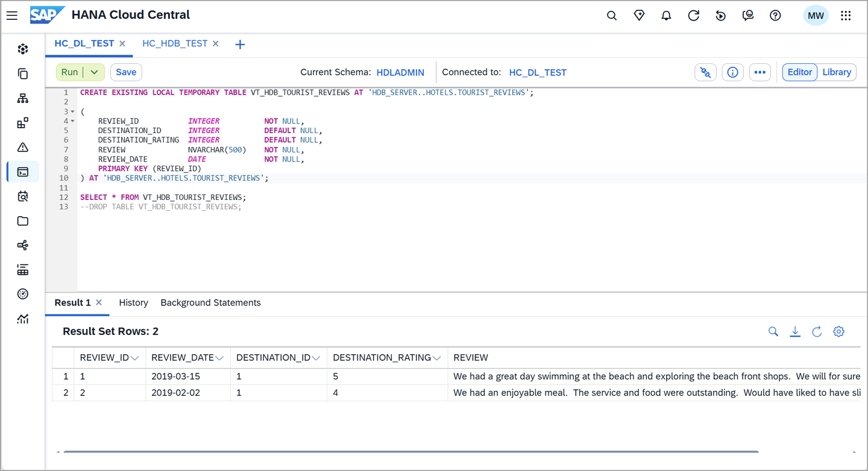Open the table list icon in sidebar
Image resolution: width=868 pixels, height=471 pixels.
[23, 270]
